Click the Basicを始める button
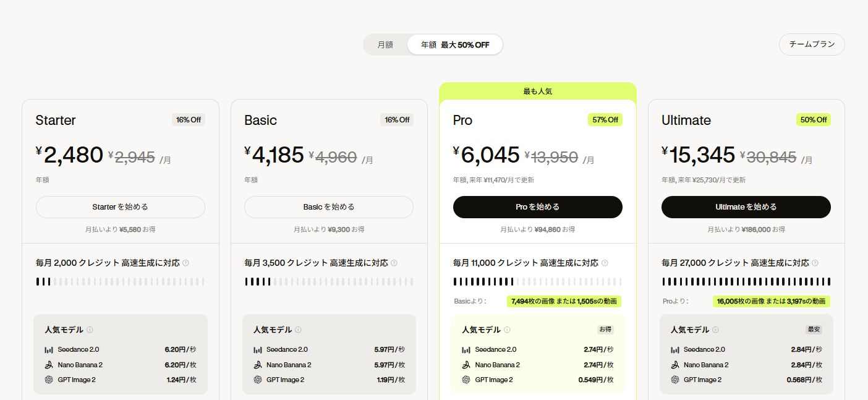Image resolution: width=868 pixels, height=400 pixels. coord(329,207)
